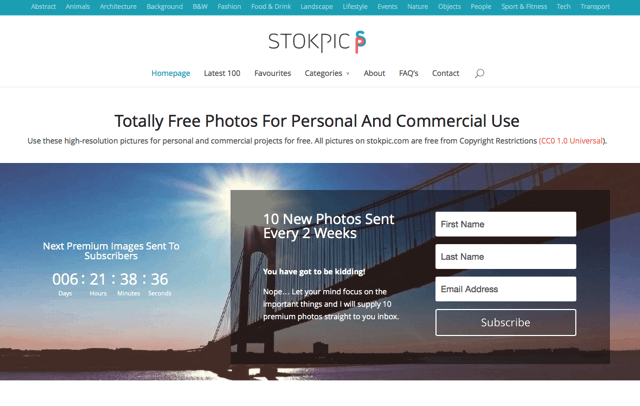Open the Sport & Fitness category

tap(524, 7)
